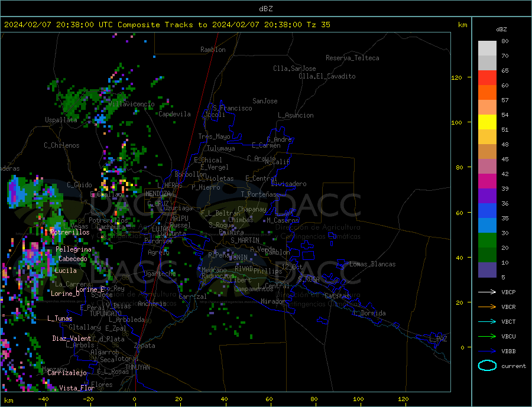Viewport: 532px width, 407px height.
Task: Pick the bright orange swatch below red
Action: click(487, 93)
